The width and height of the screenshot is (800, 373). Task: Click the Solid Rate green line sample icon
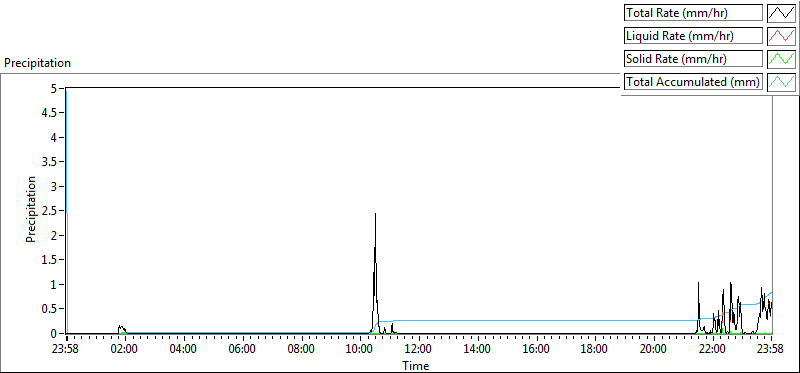pyautogui.click(x=782, y=59)
